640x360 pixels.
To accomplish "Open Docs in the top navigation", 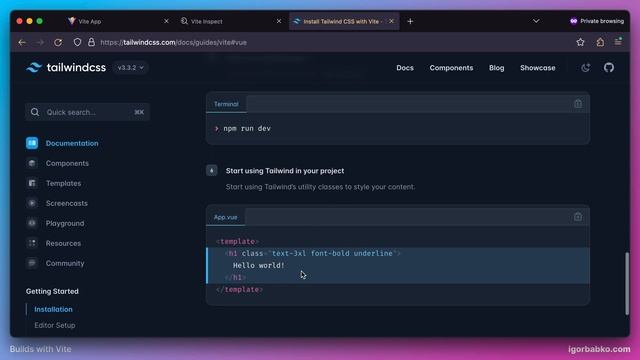I will click(x=405, y=68).
